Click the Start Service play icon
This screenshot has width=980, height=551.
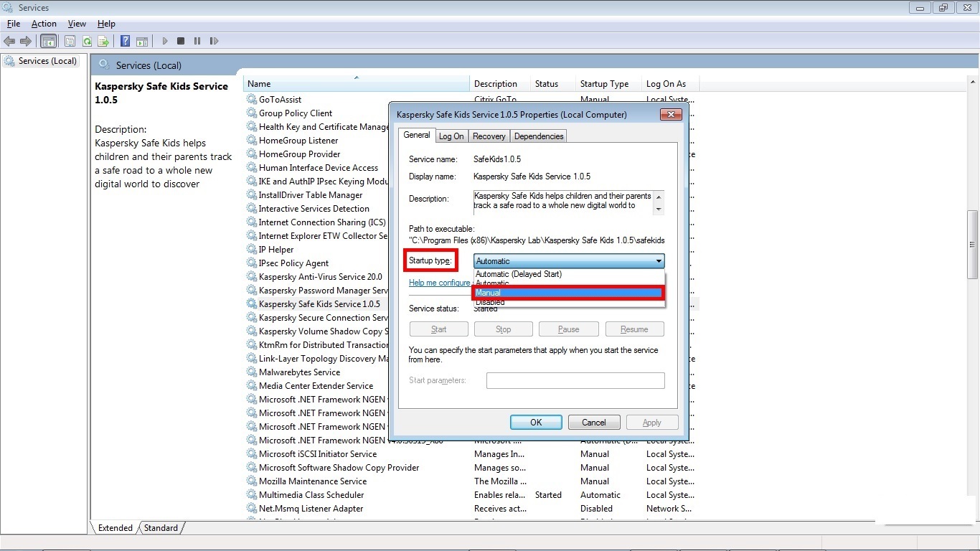tap(165, 42)
